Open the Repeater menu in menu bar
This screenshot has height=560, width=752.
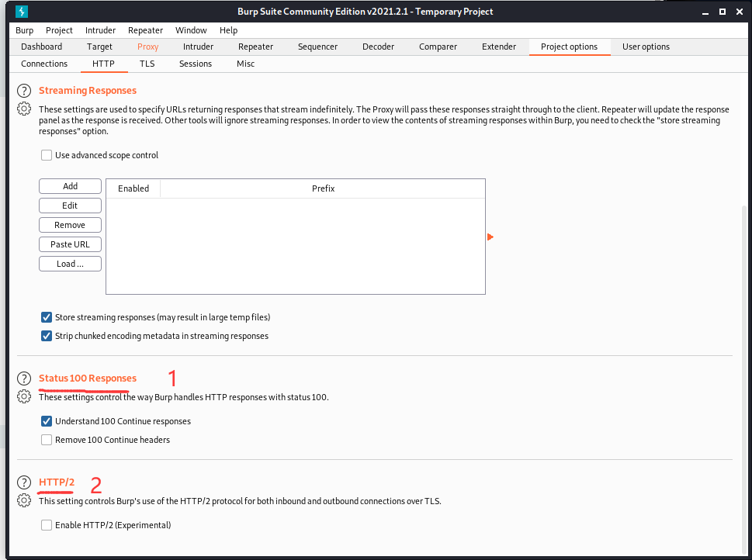coord(145,30)
